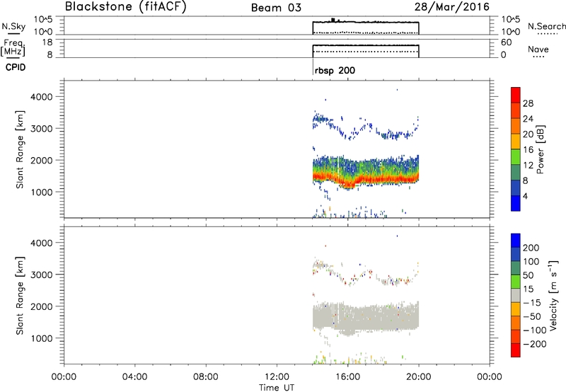
Task: Click the rbsp 200 CPID marker text
Action: 335,70
